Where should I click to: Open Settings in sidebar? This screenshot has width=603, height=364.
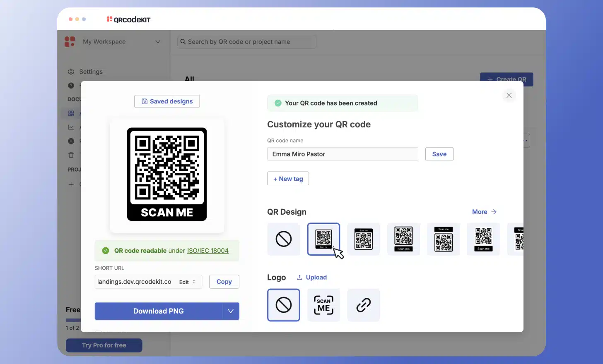(x=85, y=72)
